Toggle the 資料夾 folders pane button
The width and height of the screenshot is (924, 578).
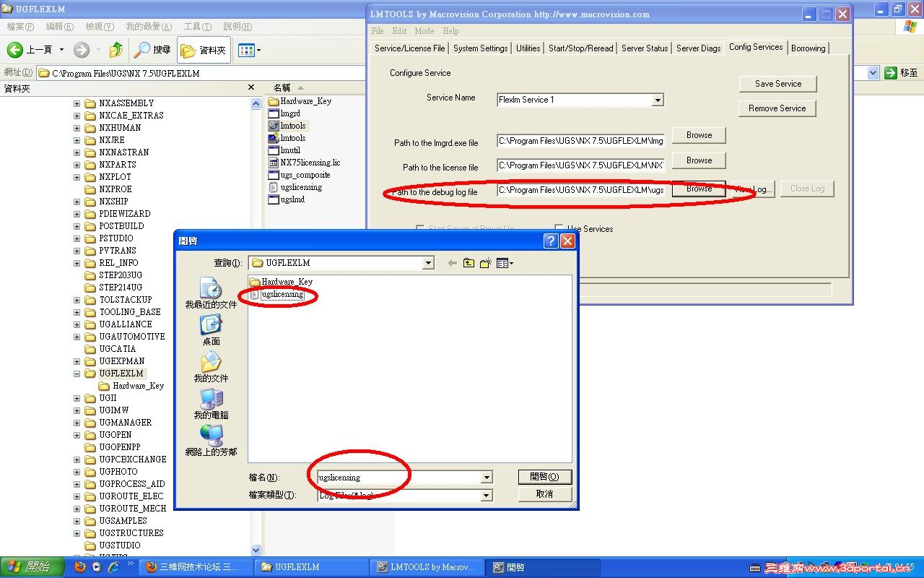pyautogui.click(x=204, y=51)
